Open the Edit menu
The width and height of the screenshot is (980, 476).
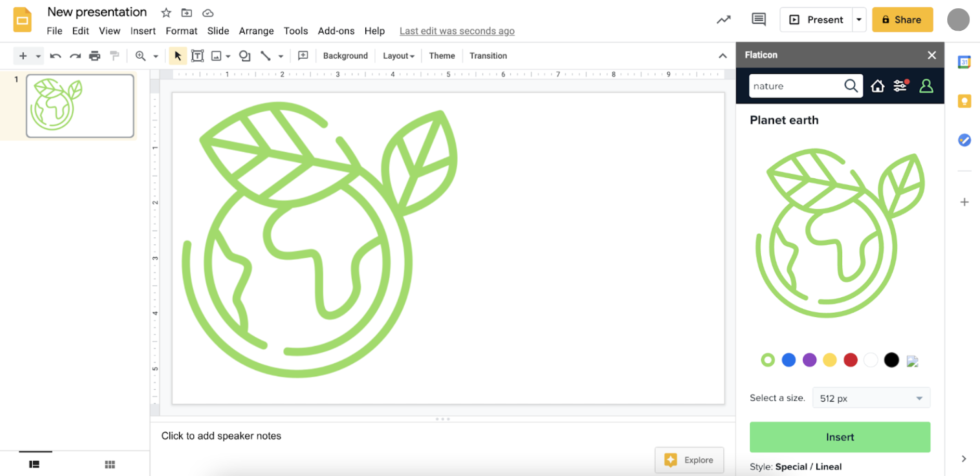pos(81,31)
